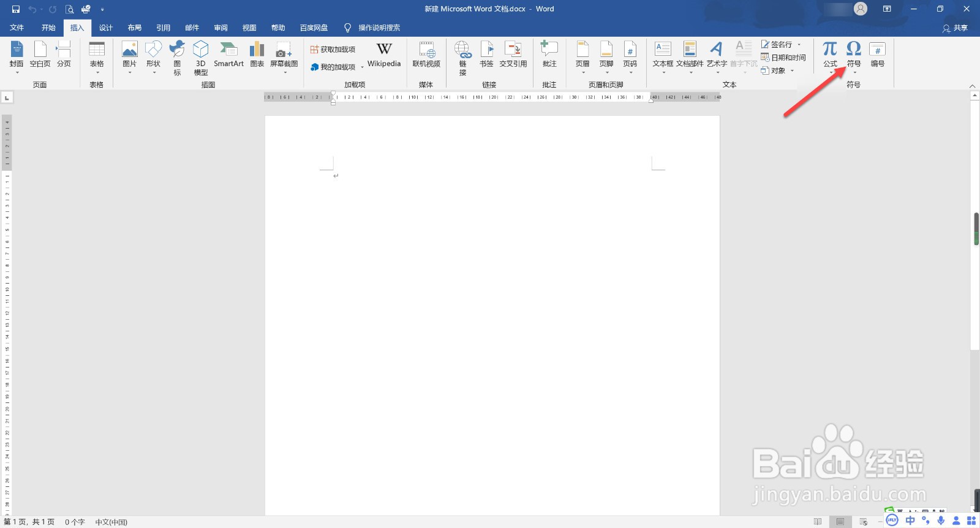Viewport: 980px width, 528px height.
Task: Add a comment (批注)
Action: click(549, 55)
